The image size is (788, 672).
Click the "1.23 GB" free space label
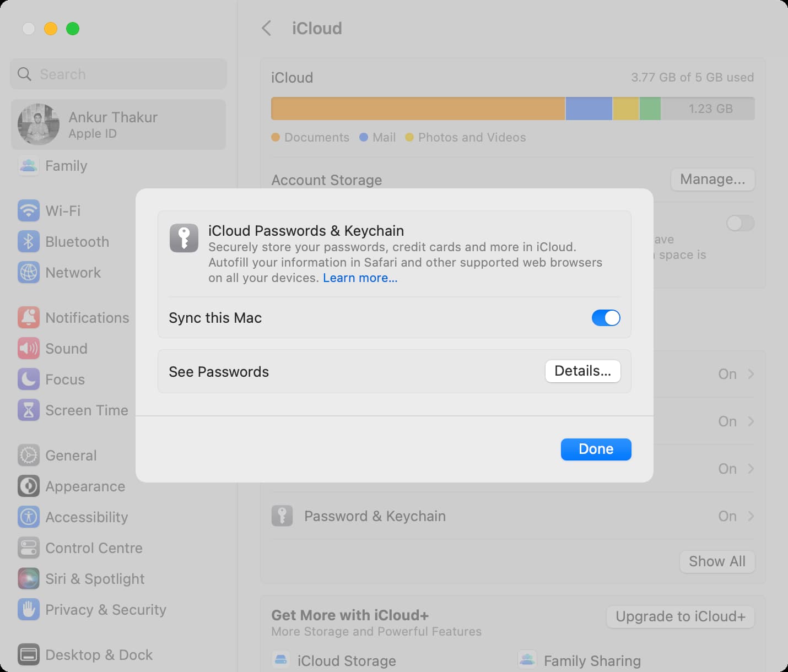711,109
